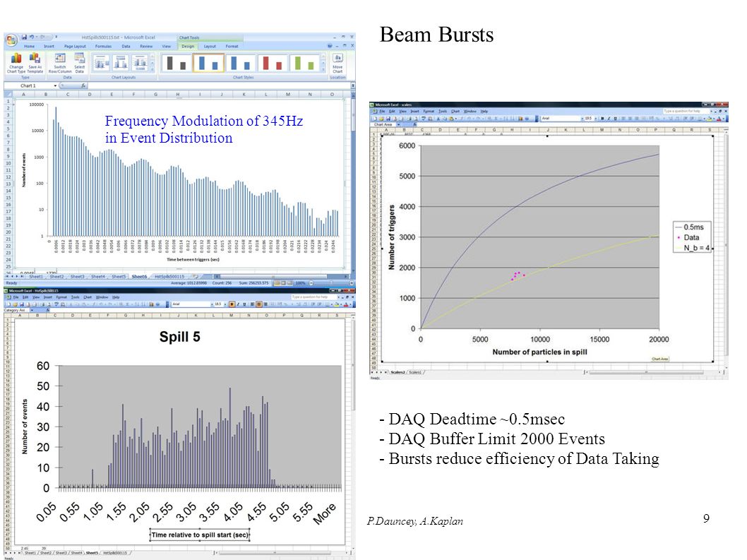Click zoom in plus button in status bar

(352, 283)
